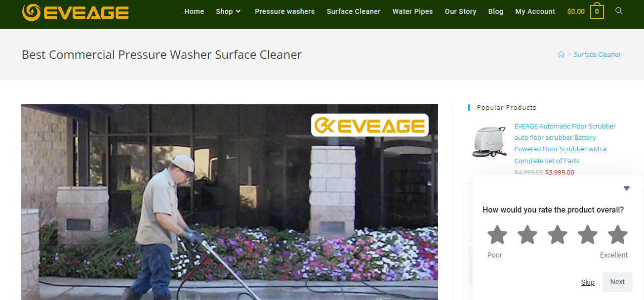Click the Next button in survey
Viewport: 644px width, 300px height.
coord(617,282)
